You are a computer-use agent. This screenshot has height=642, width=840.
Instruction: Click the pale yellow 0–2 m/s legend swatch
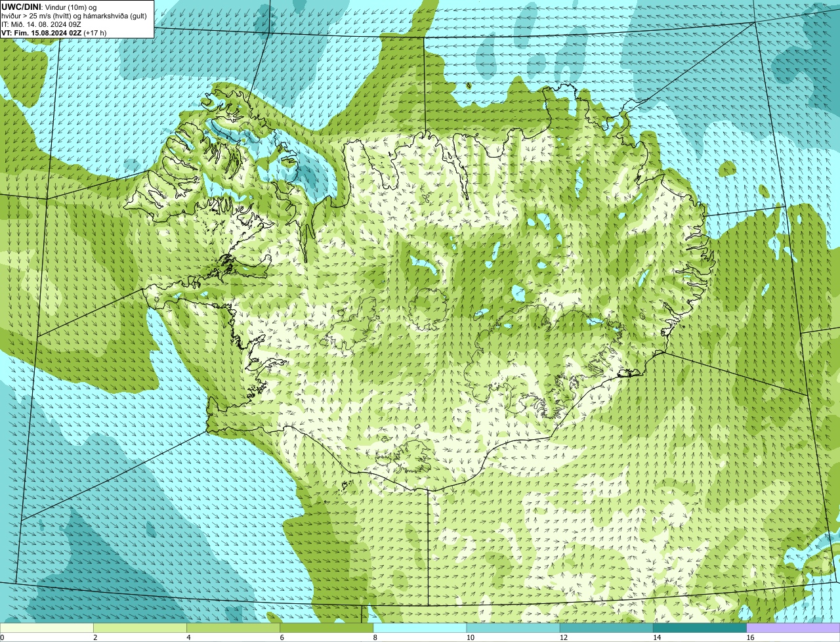tap(47, 628)
